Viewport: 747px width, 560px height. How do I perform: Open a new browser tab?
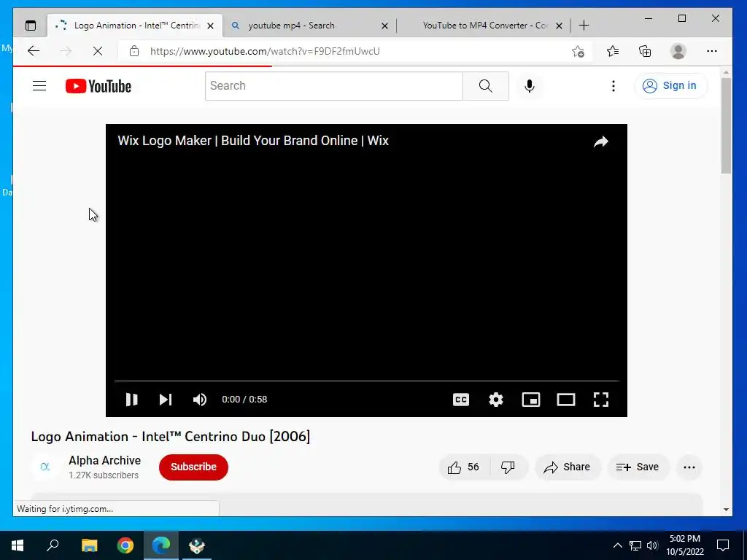tap(584, 26)
